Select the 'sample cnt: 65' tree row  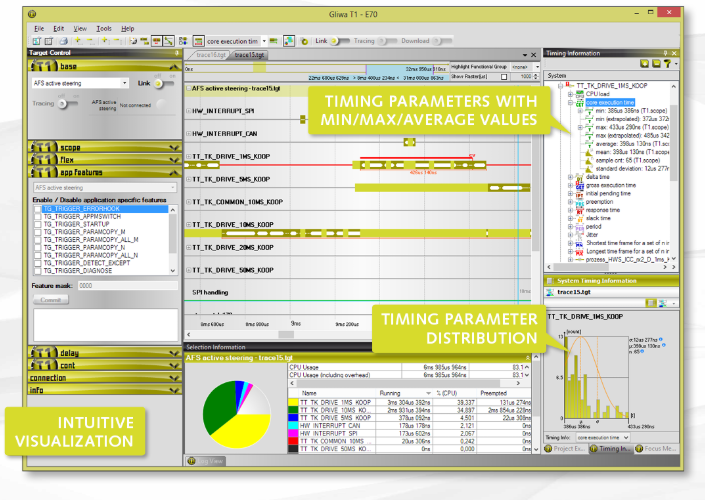coord(627,161)
